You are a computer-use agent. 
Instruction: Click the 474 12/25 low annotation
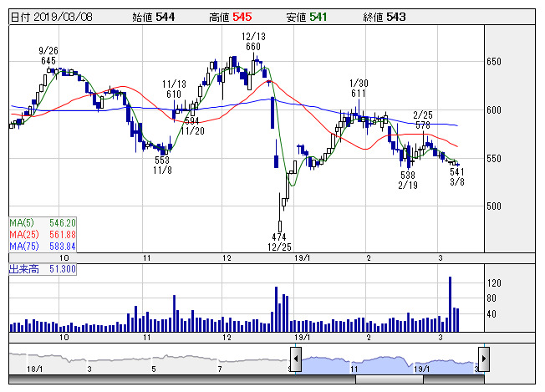(279, 242)
